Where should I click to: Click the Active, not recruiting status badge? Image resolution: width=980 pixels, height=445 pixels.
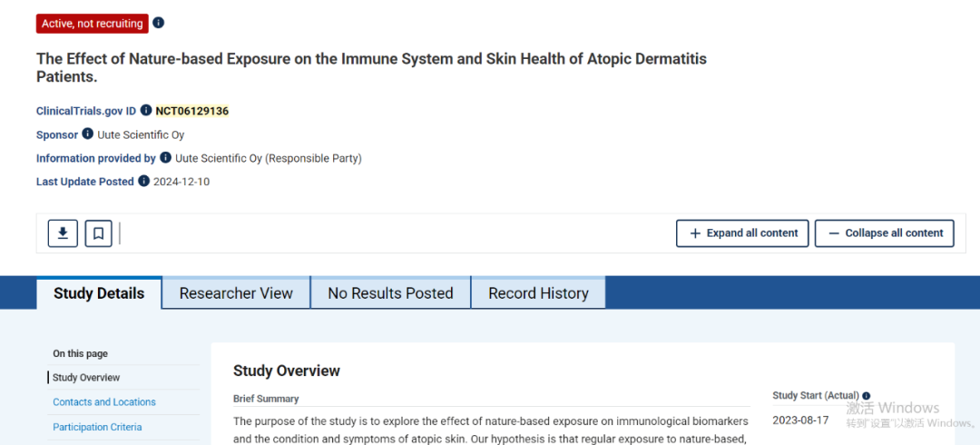click(x=92, y=24)
